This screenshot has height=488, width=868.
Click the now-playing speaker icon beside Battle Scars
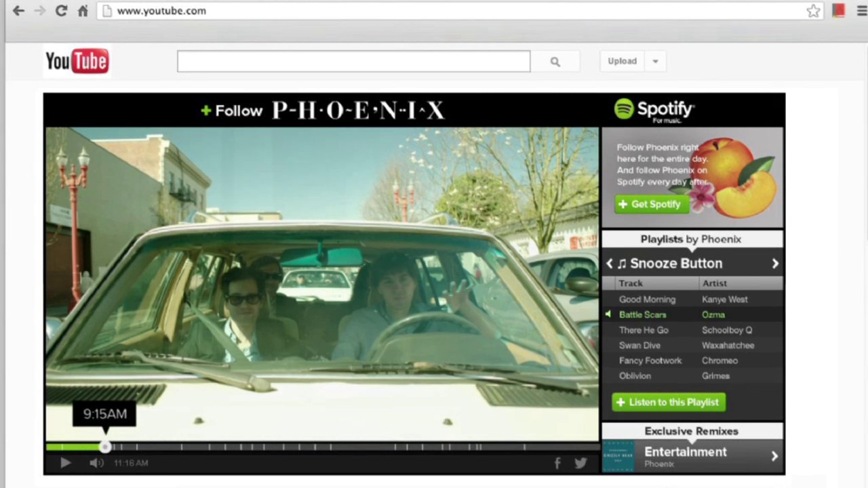608,314
